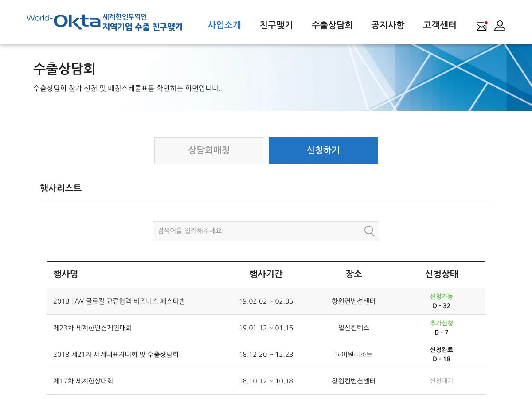Click the user profile icon
This screenshot has height=399, width=532.
pyautogui.click(x=500, y=26)
